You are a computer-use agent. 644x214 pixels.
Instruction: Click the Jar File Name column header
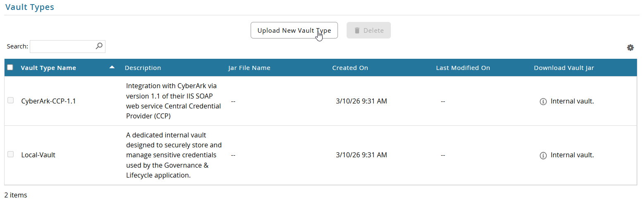pos(249,68)
